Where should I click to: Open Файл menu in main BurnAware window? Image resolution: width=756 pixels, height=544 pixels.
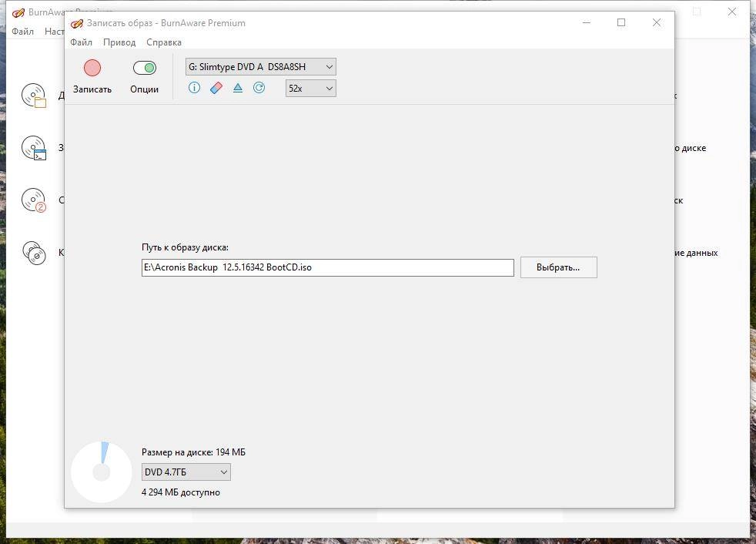pos(22,32)
